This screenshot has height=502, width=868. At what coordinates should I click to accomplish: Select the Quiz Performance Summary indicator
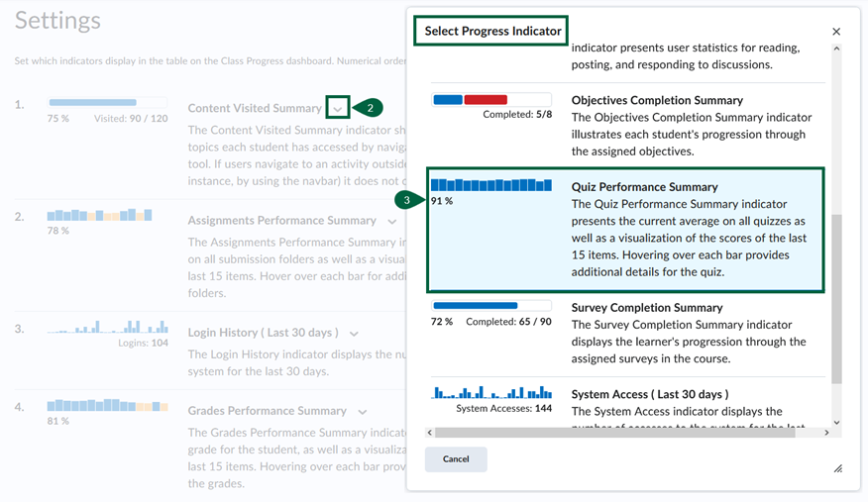(x=625, y=230)
